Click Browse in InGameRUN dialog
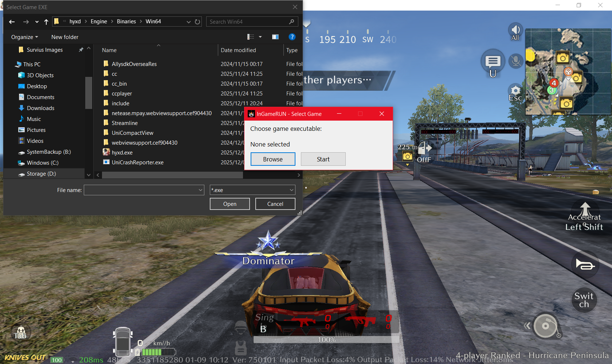612x364 pixels. 273,159
